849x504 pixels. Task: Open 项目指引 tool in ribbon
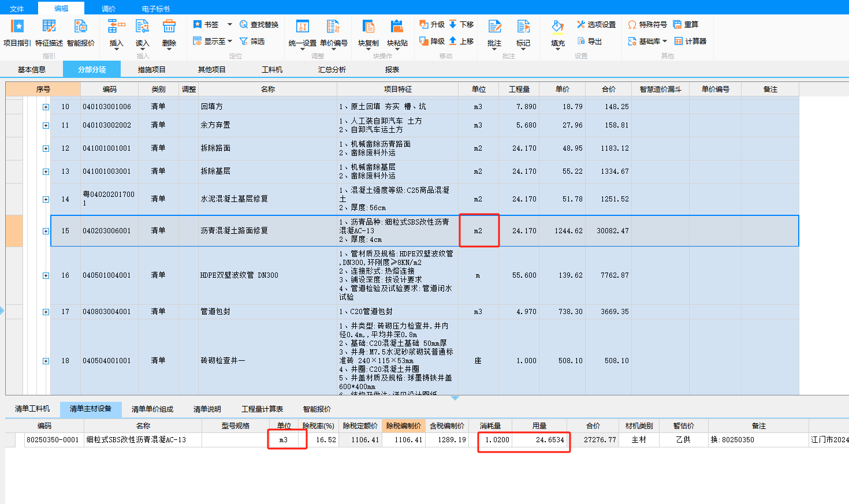coord(17,33)
